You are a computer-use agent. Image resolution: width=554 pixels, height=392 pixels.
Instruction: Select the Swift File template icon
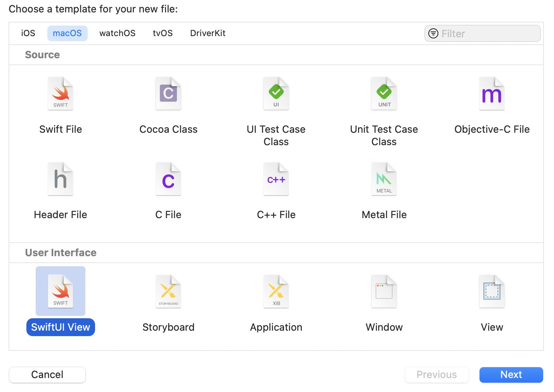pyautogui.click(x=61, y=94)
